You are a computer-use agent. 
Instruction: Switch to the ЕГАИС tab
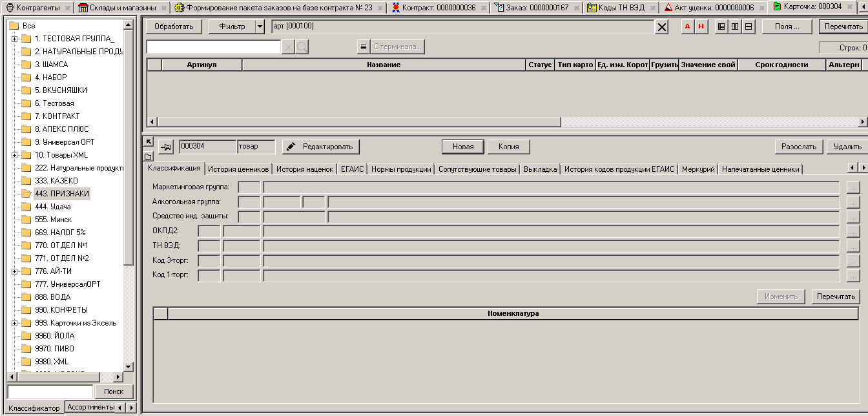pos(353,169)
